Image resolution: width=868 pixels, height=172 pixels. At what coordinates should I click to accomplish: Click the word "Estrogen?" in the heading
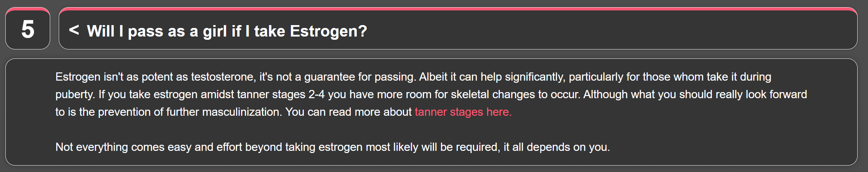(329, 31)
